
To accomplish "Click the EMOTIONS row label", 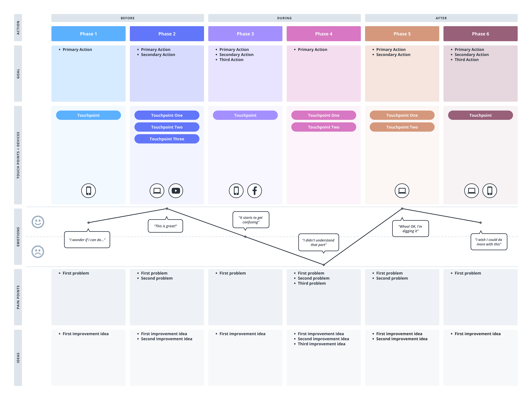I will point(18,237).
